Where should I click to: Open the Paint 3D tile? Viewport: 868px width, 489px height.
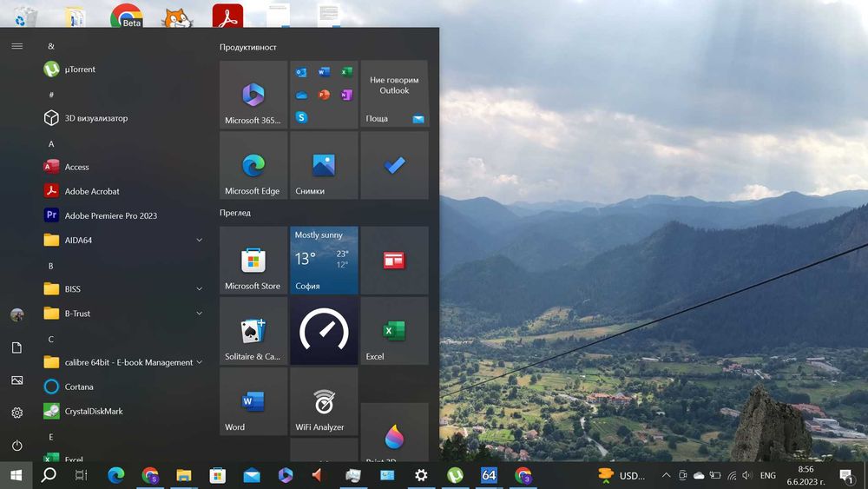(x=394, y=433)
